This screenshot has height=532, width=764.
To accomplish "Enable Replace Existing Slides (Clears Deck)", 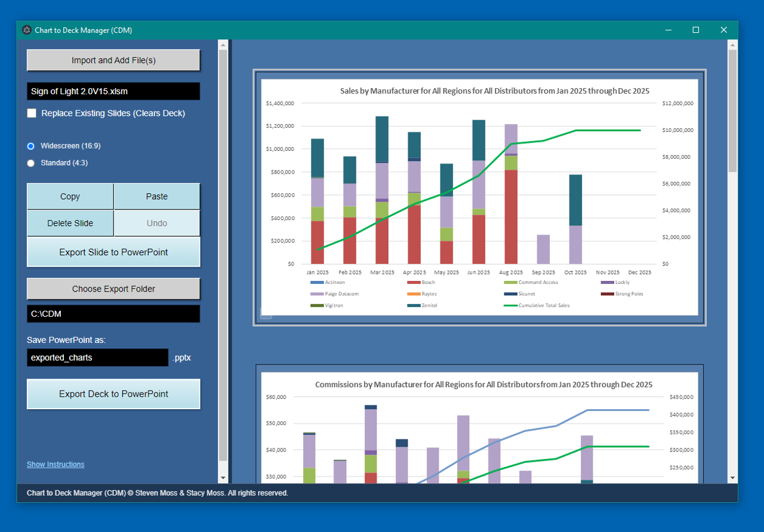I will click(32, 113).
